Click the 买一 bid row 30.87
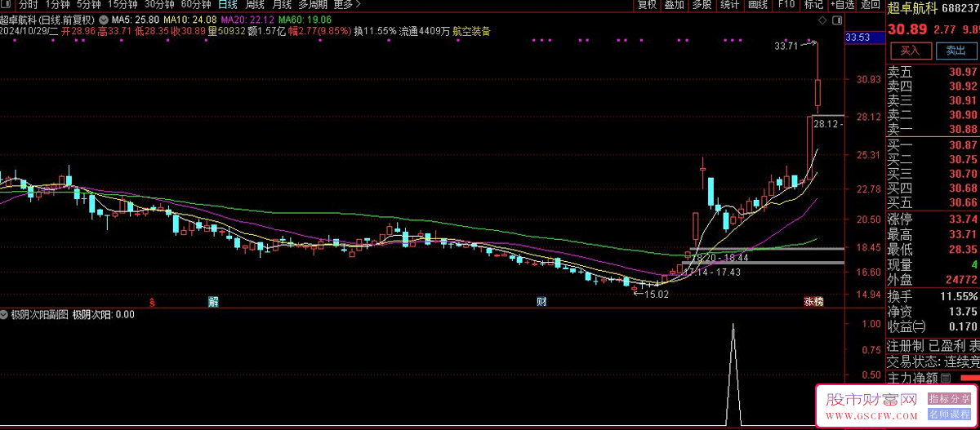Viewport: 980px width, 430px height. [x=933, y=144]
